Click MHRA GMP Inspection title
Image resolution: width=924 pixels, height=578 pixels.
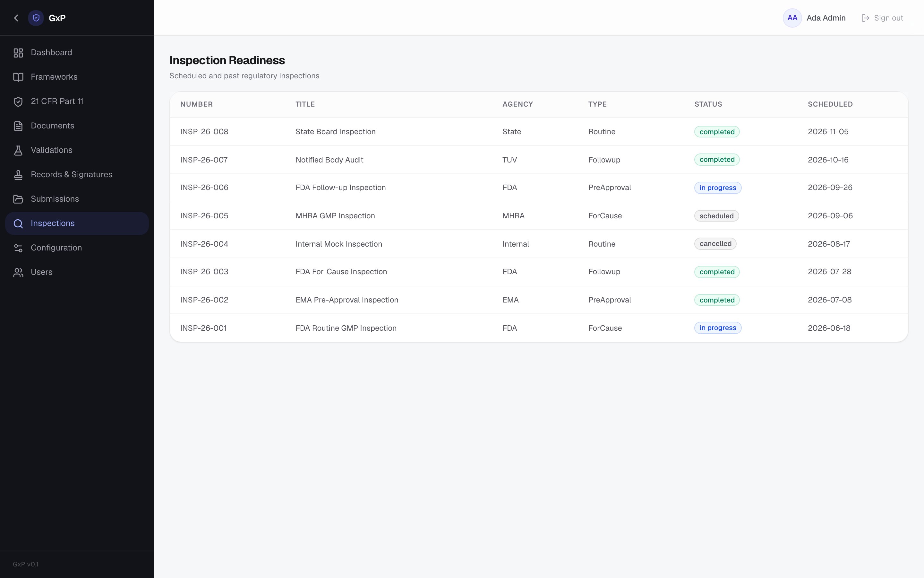(335, 216)
